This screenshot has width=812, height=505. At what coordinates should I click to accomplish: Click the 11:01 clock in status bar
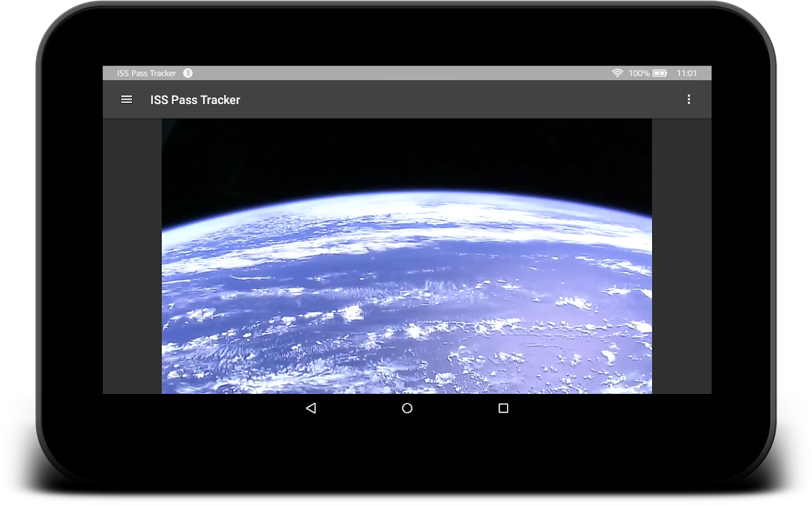tap(686, 73)
